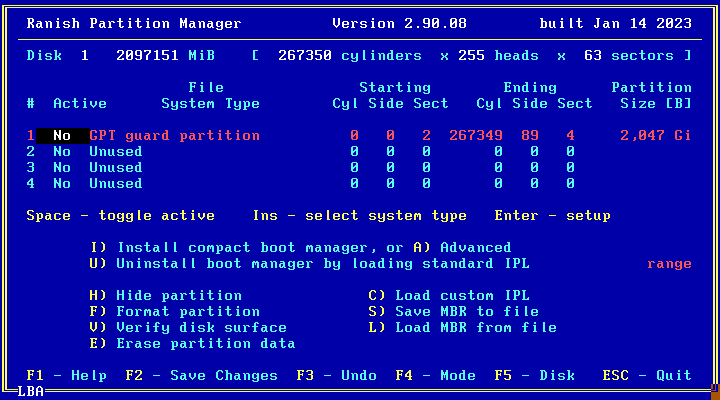Click the F3 Undo label
Viewport: 720px width, 400px height.
pyautogui.click(x=336, y=376)
